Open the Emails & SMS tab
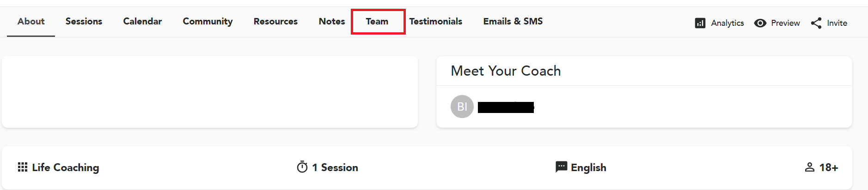This screenshot has width=868, height=190. tap(513, 21)
